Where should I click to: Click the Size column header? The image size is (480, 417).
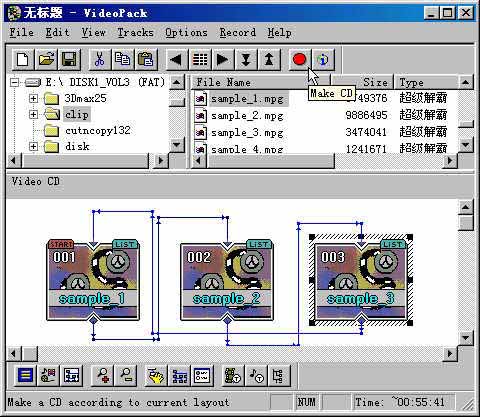pyautogui.click(x=362, y=82)
